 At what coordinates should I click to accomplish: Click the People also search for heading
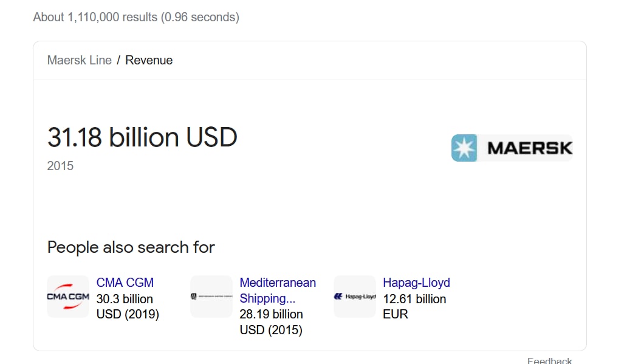click(131, 247)
